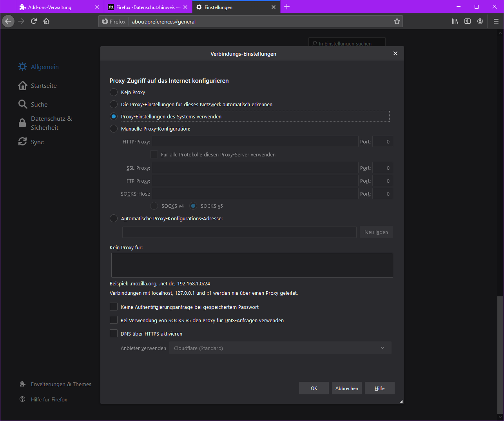Click the HTTP-Proxy input field

pyautogui.click(x=255, y=142)
